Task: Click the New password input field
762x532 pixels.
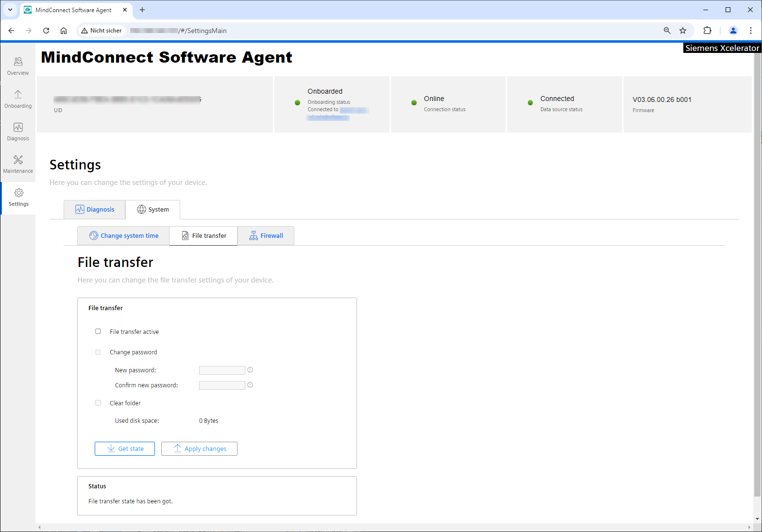Action: pyautogui.click(x=222, y=370)
